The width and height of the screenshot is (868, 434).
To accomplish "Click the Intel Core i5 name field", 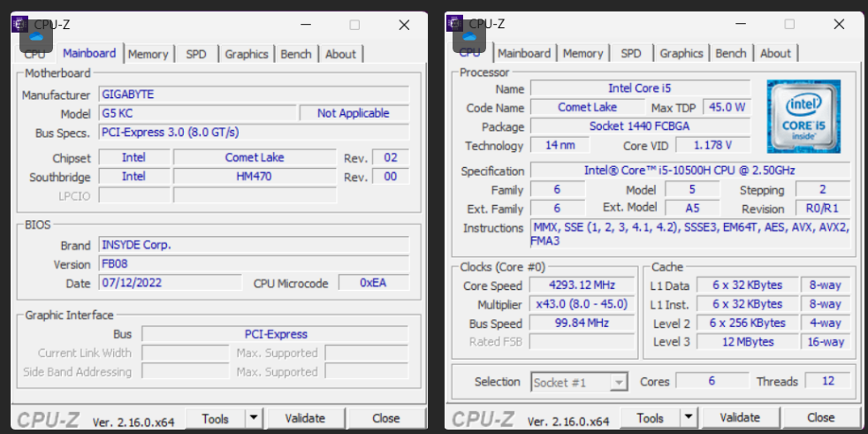I will pos(640,88).
